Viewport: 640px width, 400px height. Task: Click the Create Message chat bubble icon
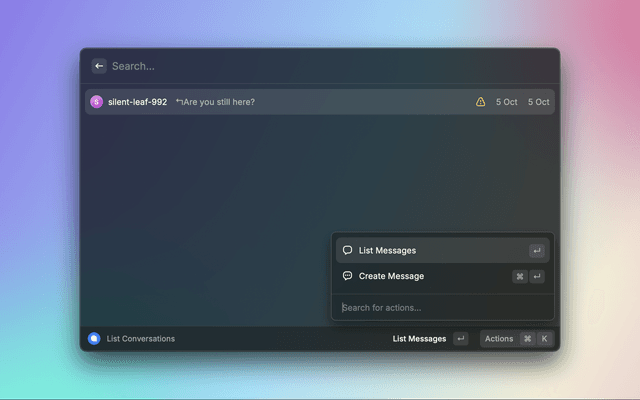tap(347, 276)
